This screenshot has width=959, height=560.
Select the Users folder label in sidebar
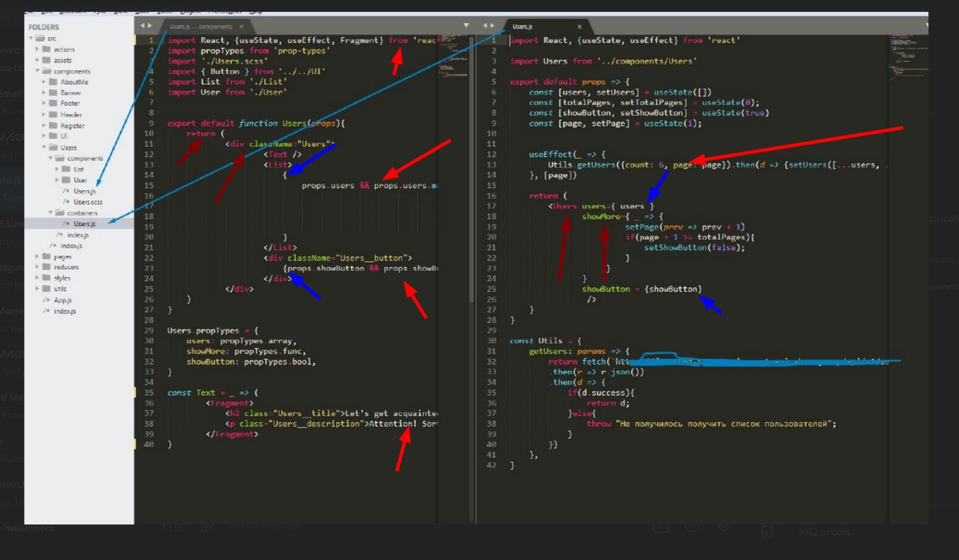(x=69, y=147)
